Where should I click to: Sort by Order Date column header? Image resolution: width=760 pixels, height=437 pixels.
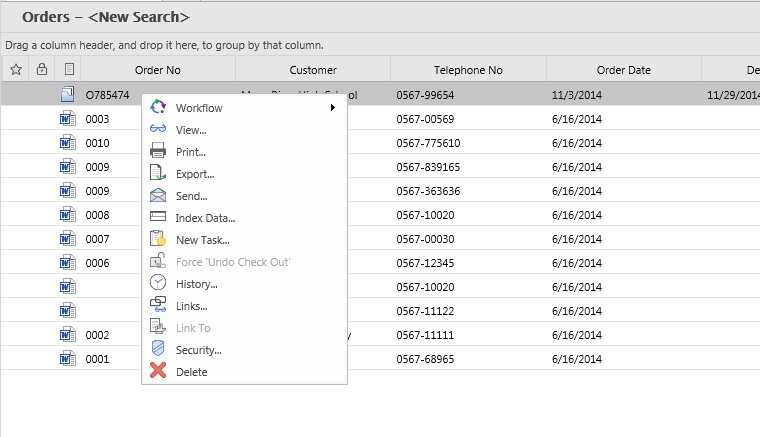point(624,70)
